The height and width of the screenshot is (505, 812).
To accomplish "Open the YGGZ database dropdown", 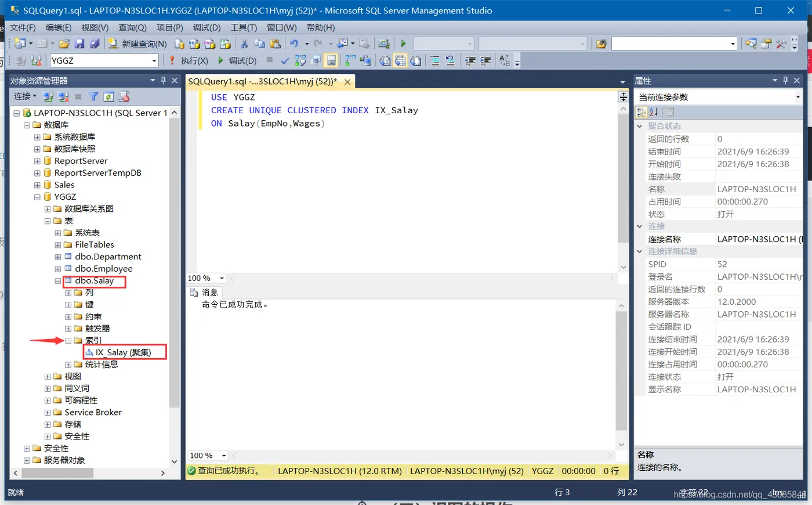I will [x=154, y=60].
